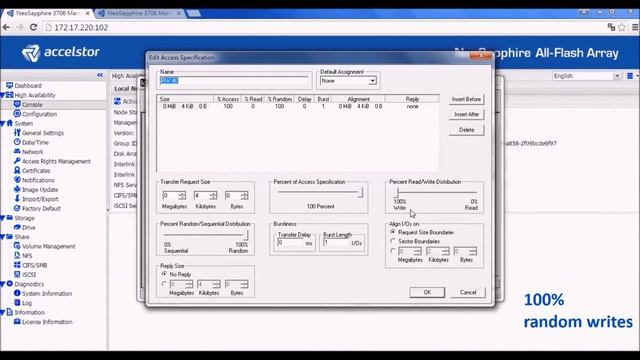This screenshot has height=360, width=640.
Task: Open Factory Default icon
Action: tap(17, 208)
